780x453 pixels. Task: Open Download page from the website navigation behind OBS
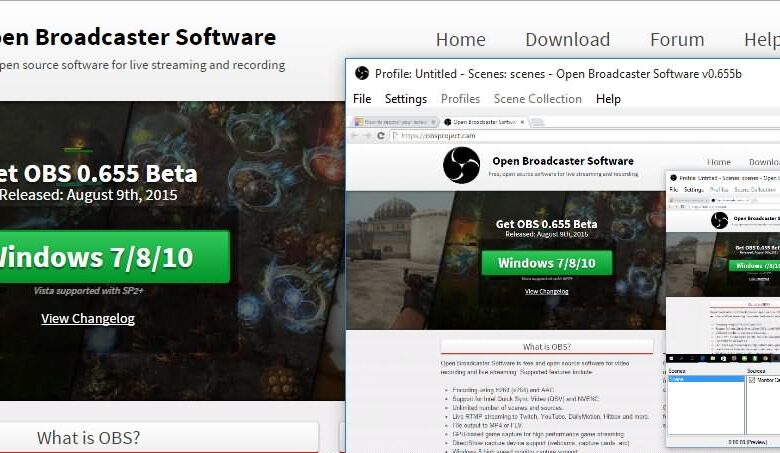pyautogui.click(x=568, y=40)
